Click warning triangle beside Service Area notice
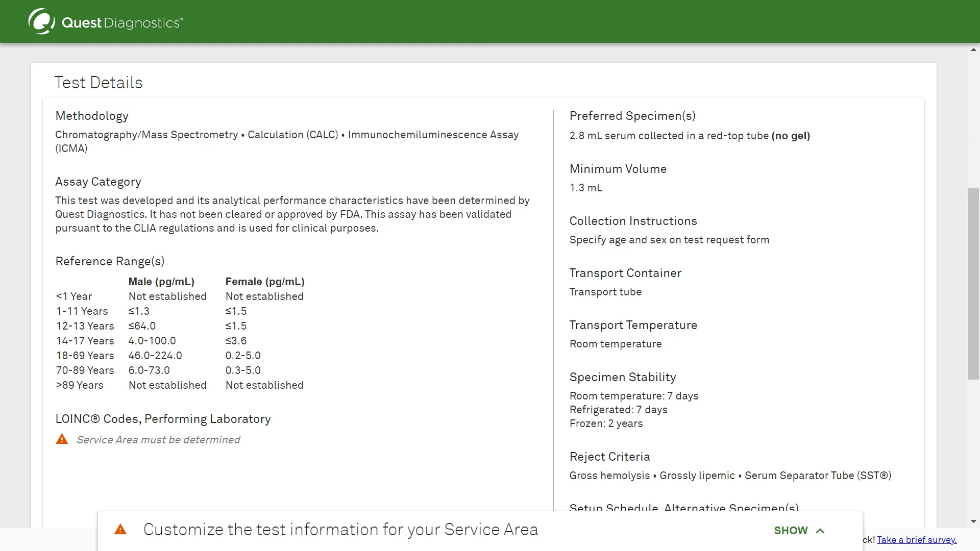The height and width of the screenshot is (551, 980). (x=62, y=439)
